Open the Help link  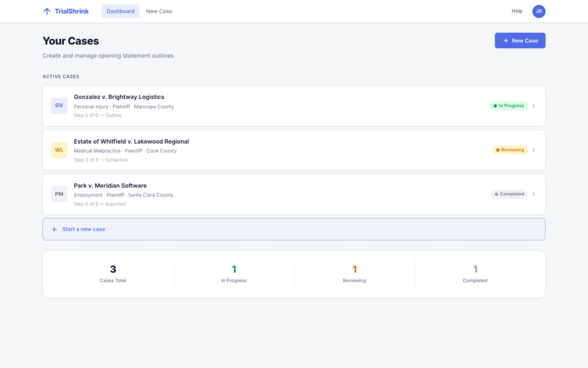pos(517,11)
